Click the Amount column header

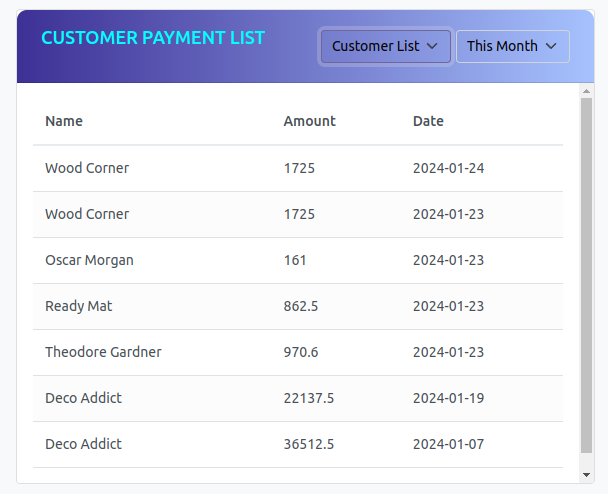(x=310, y=121)
